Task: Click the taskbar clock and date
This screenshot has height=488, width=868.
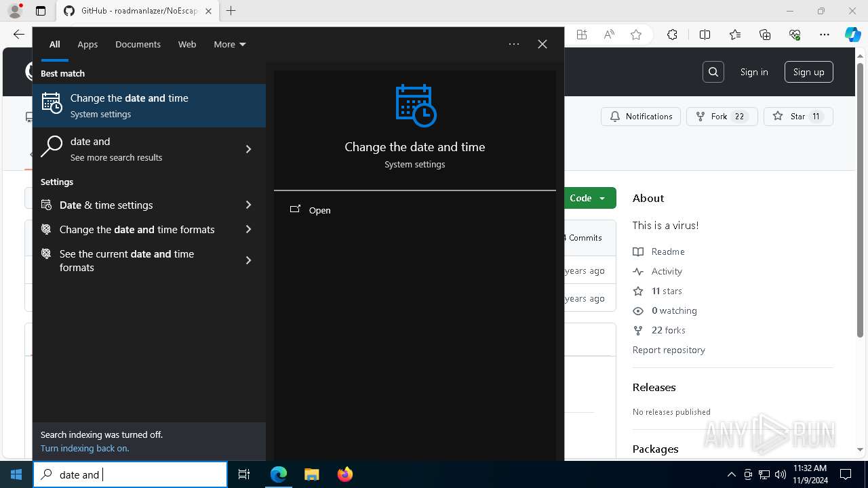Action: click(x=809, y=474)
